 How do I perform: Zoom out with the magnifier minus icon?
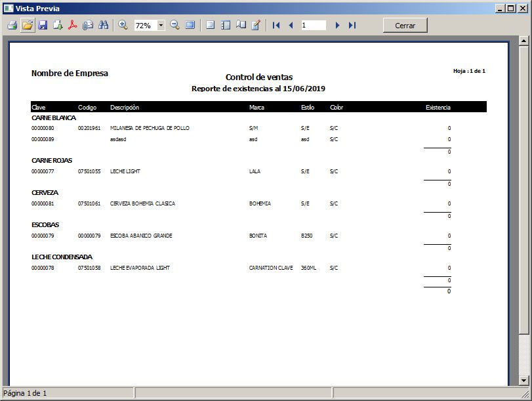click(x=175, y=25)
